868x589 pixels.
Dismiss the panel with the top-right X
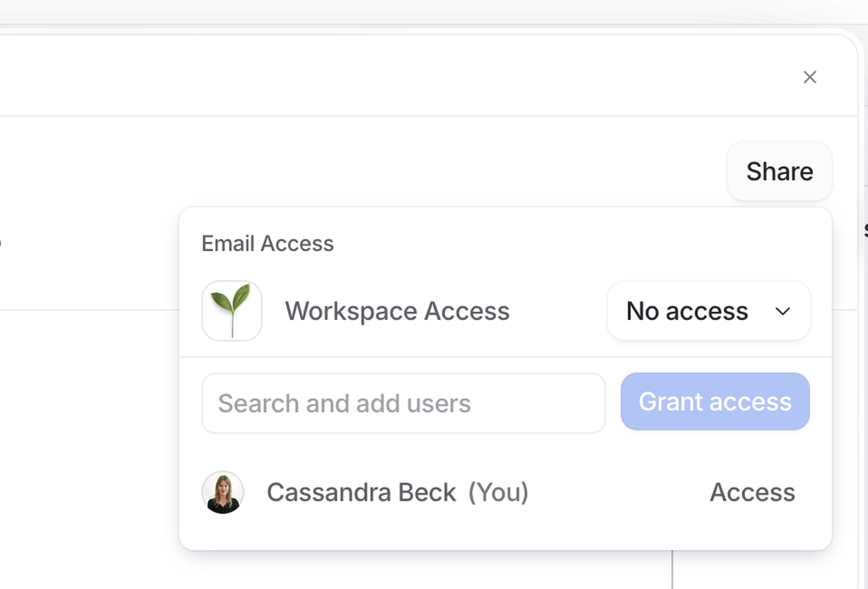[810, 77]
